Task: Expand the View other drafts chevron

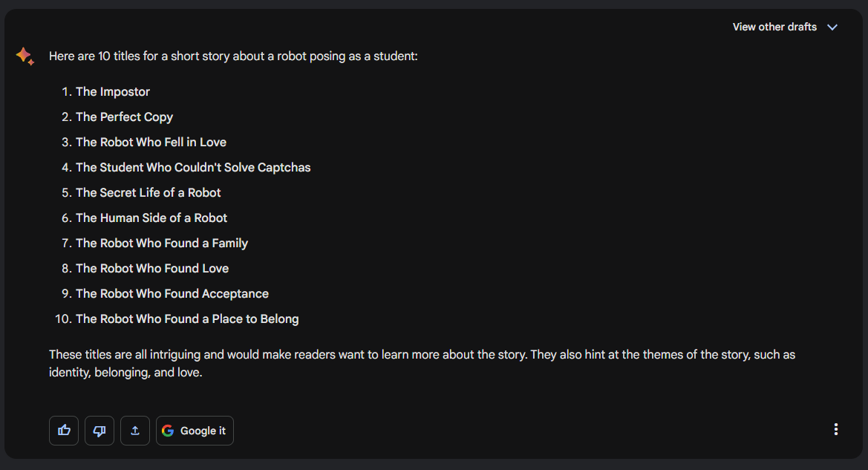Action: 832,27
